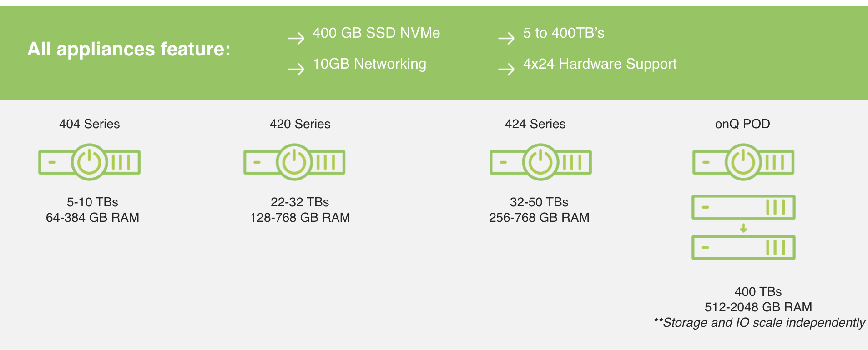This screenshot has width=868, height=350.
Task: Click the 10GB Networking feature text
Action: 369,64
